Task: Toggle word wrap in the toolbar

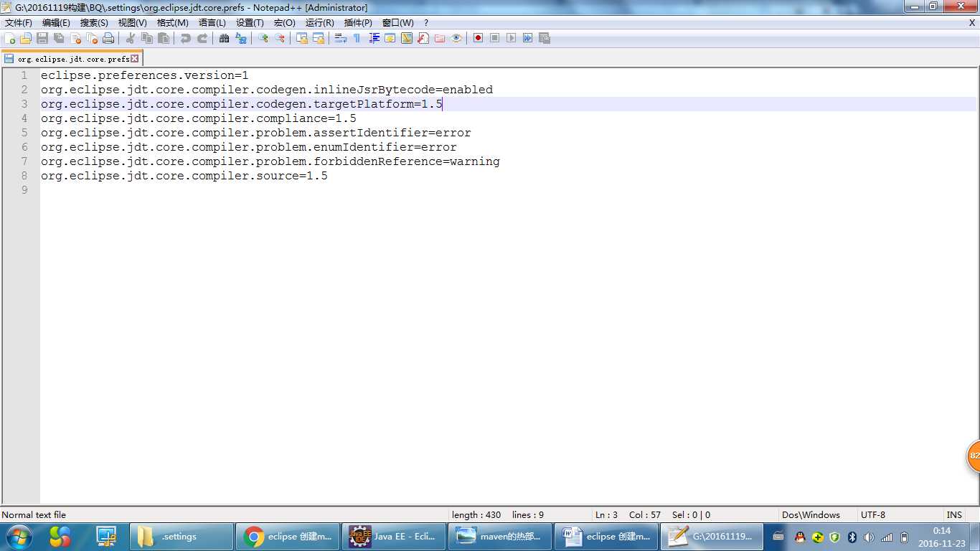Action: click(x=340, y=38)
